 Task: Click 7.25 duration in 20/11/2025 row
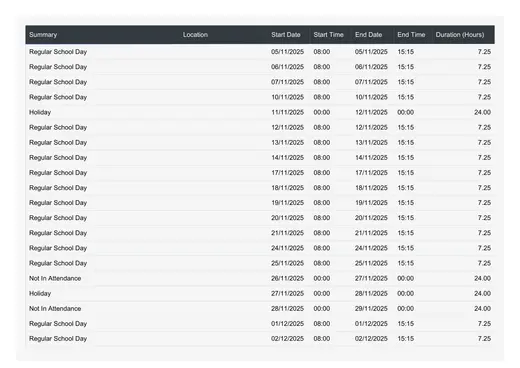tap(484, 218)
